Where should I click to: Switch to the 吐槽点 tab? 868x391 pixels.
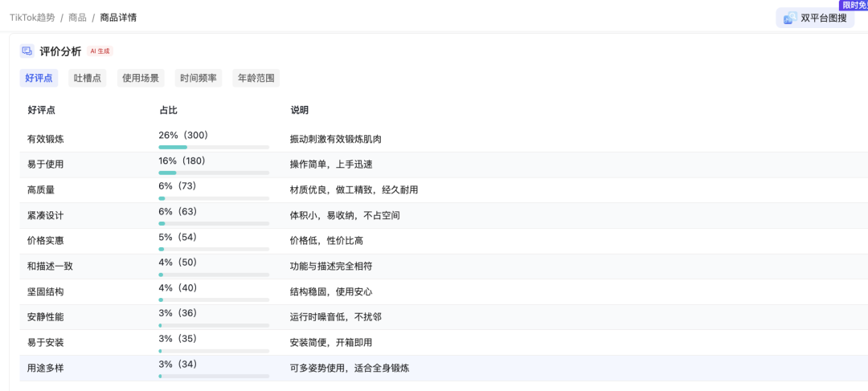[88, 78]
